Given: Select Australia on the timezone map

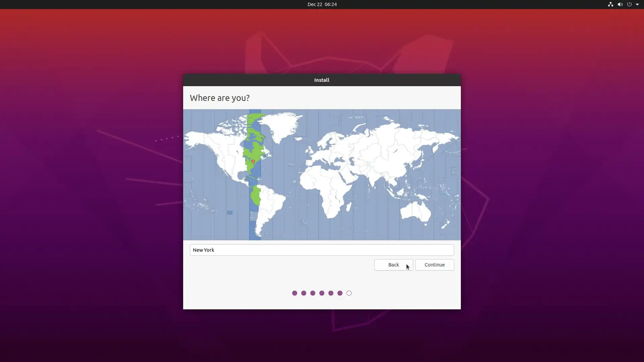Looking at the screenshot, I should pos(415,211).
